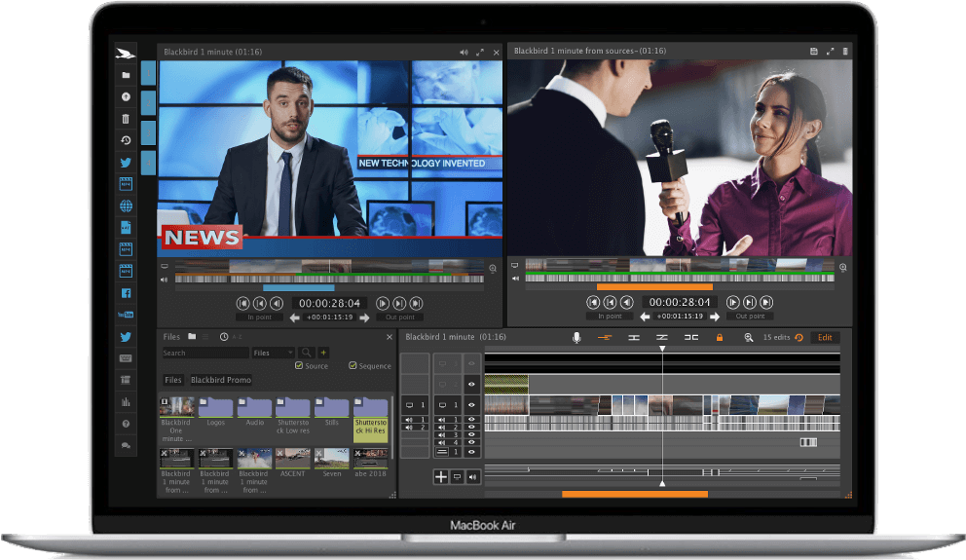The width and height of the screenshot is (966, 560).
Task: Toggle eye visibility for video track 1
Action: [471, 405]
